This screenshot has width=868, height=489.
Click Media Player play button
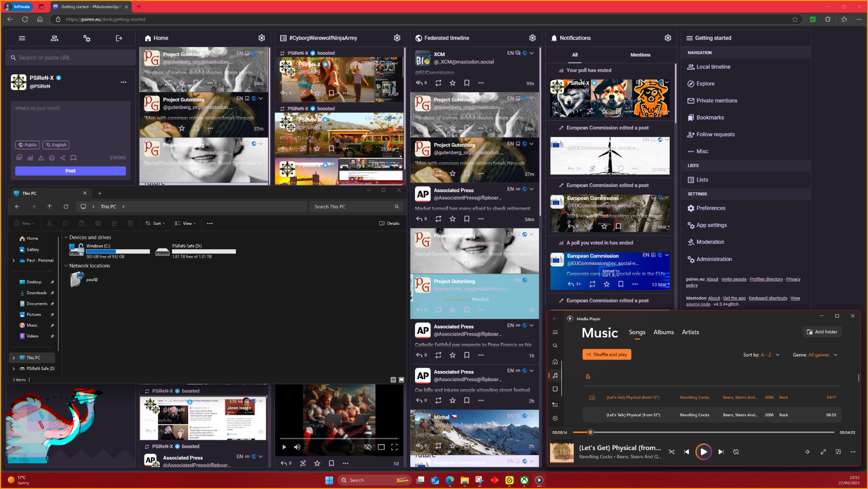click(703, 452)
